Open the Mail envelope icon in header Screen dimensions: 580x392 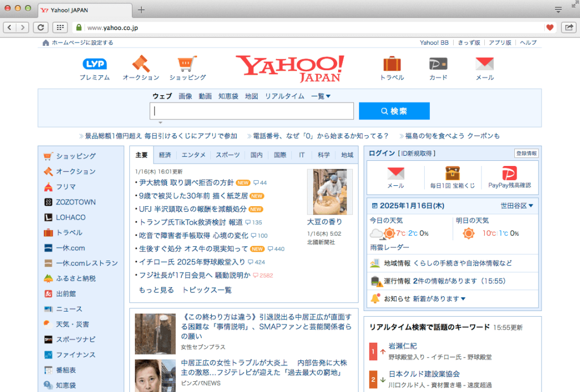[x=485, y=63]
